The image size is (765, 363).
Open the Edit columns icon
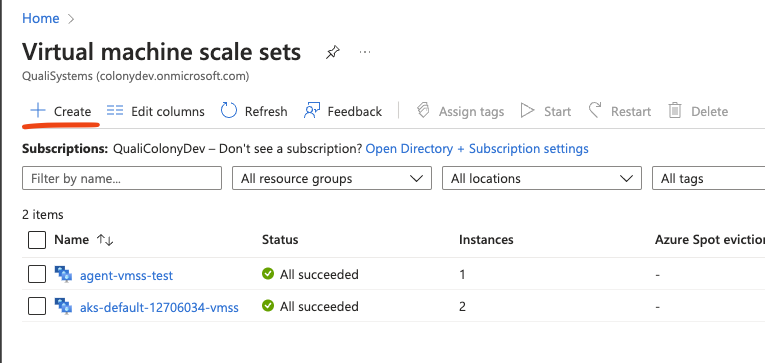pyautogui.click(x=115, y=111)
